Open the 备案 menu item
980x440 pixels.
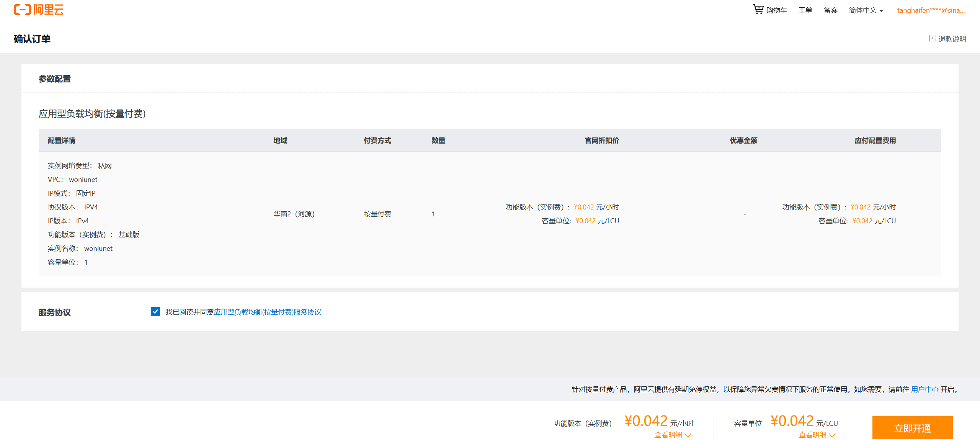coord(830,10)
